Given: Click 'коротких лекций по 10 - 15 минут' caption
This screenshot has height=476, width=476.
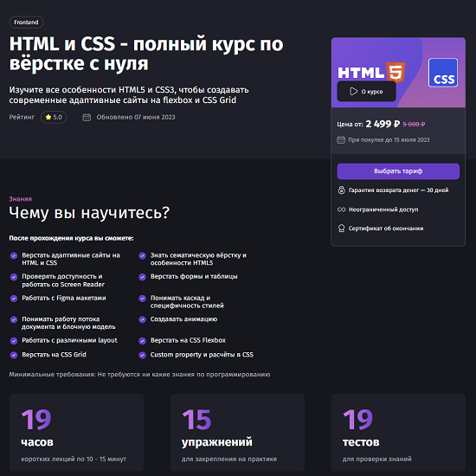Looking at the screenshot, I should (74, 459).
